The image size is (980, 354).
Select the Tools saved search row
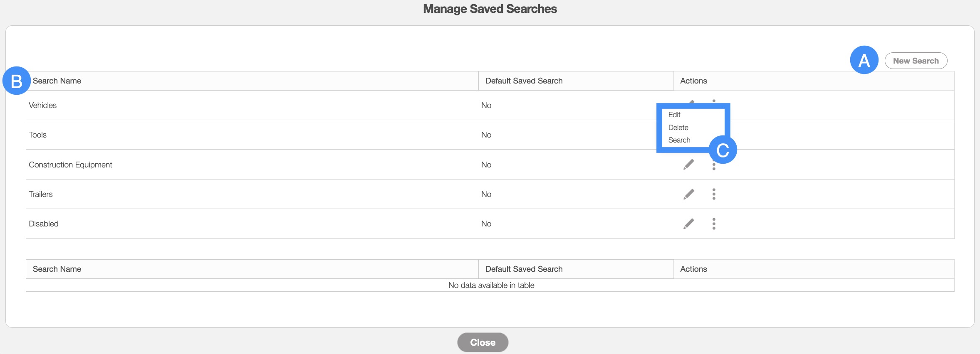(x=38, y=135)
